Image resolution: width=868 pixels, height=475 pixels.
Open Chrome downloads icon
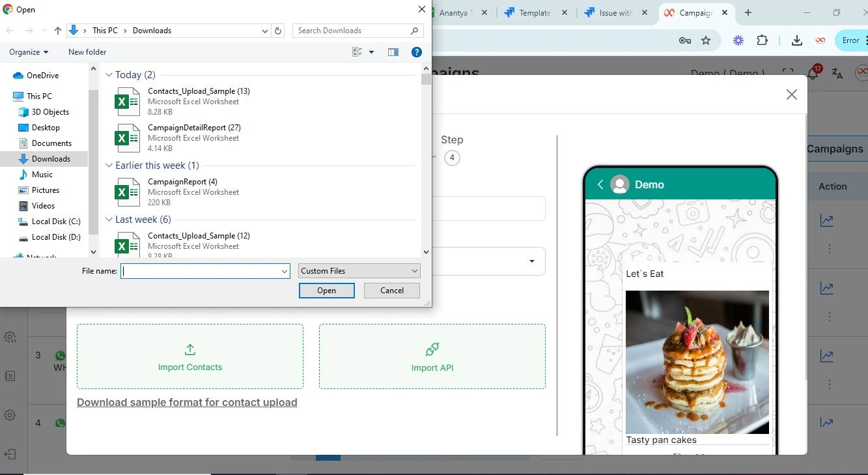point(796,40)
